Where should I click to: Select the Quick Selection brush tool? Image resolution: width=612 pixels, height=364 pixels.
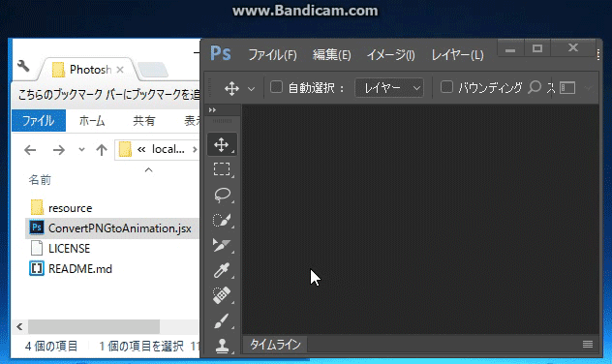click(222, 220)
